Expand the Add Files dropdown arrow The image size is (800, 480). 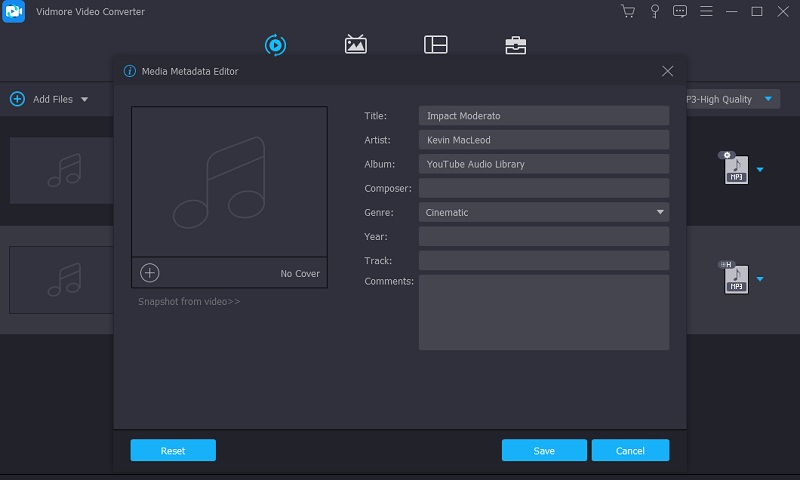(84, 100)
